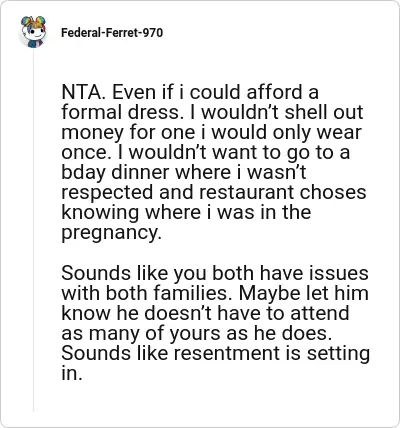Click the line 'as many of yours as he does.'
Screen dimensions: 400x428
pos(197,333)
